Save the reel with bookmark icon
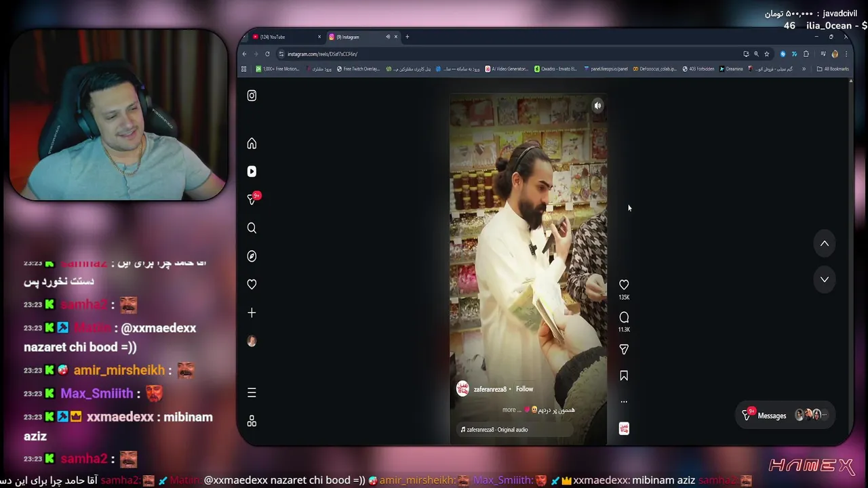 click(x=624, y=375)
